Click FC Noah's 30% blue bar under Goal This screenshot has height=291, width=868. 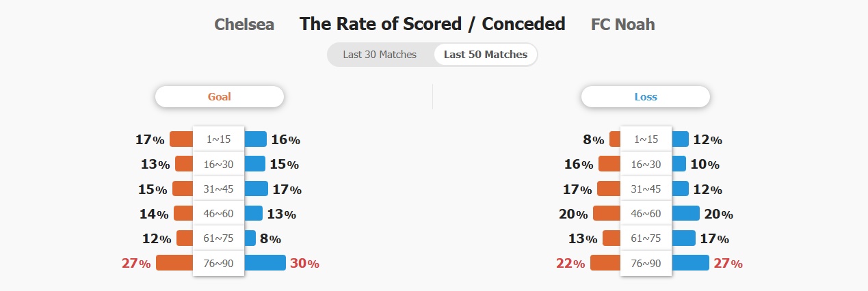pyautogui.click(x=265, y=263)
